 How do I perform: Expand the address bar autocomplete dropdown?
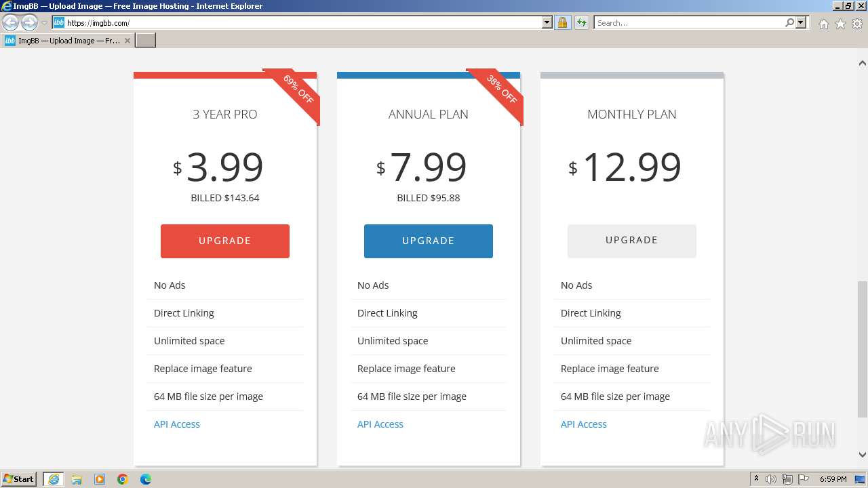[x=547, y=22]
